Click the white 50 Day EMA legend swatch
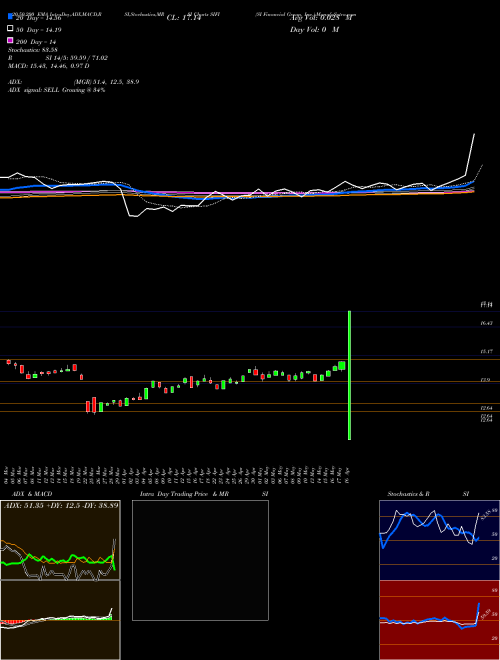Viewport: 500px width, 660px height. (x=10, y=28)
